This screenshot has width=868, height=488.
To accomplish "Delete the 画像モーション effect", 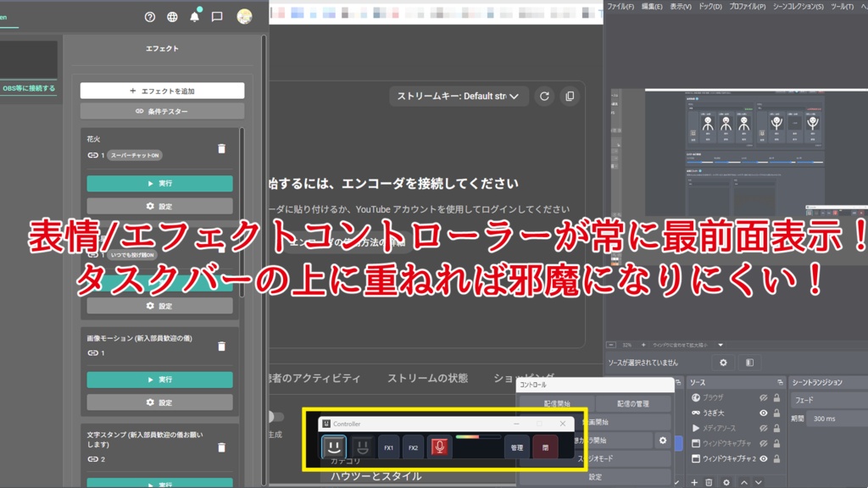I will (221, 347).
